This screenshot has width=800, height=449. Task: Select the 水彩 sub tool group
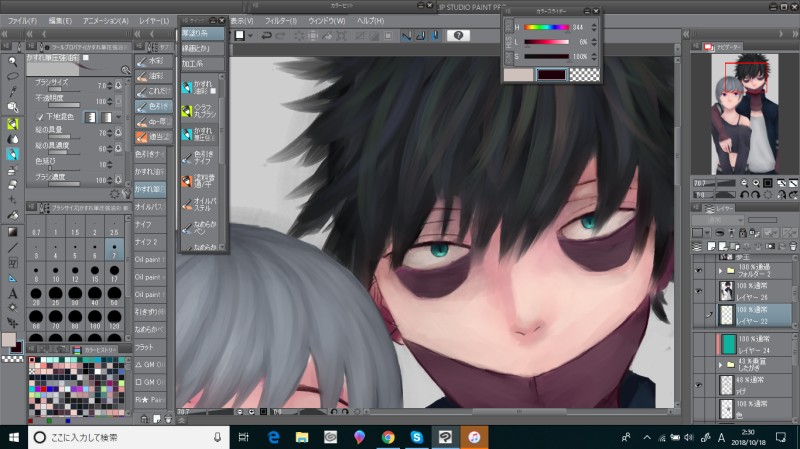tap(154, 61)
